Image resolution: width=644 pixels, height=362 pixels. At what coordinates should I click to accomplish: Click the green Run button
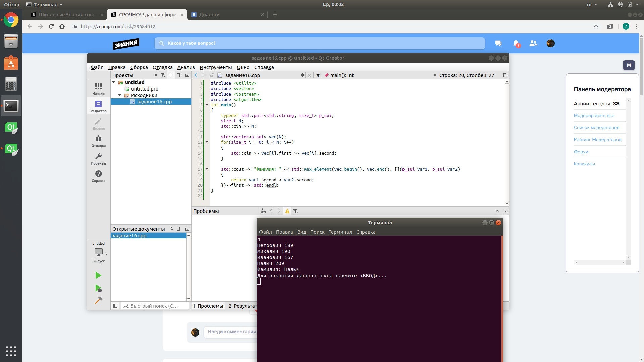point(98,275)
